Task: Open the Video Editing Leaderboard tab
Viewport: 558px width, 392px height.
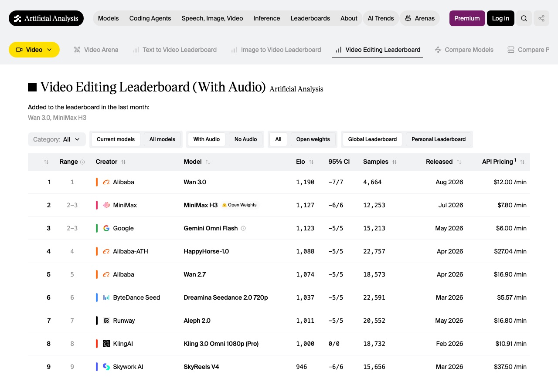Action: point(378,50)
